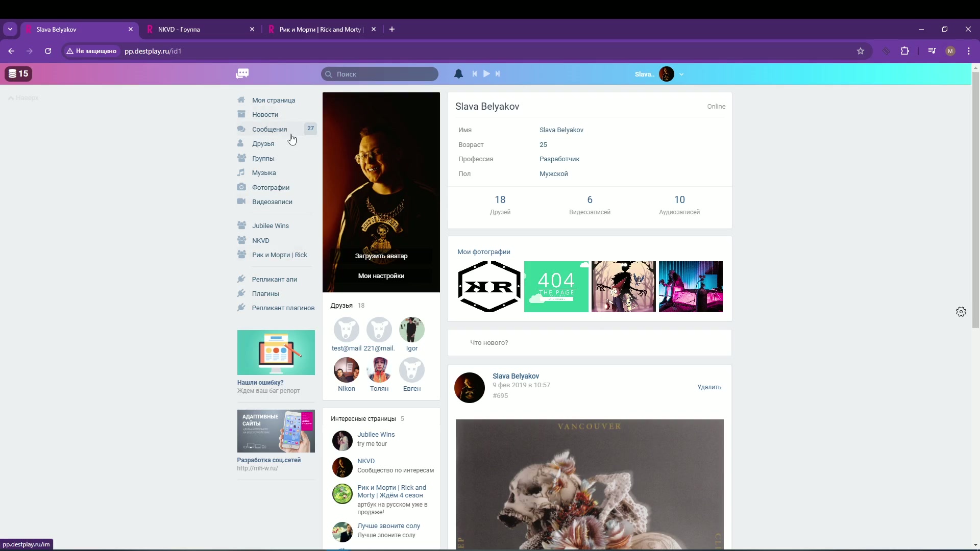
Task: Click the page vertical scrollbar
Action: (975, 200)
